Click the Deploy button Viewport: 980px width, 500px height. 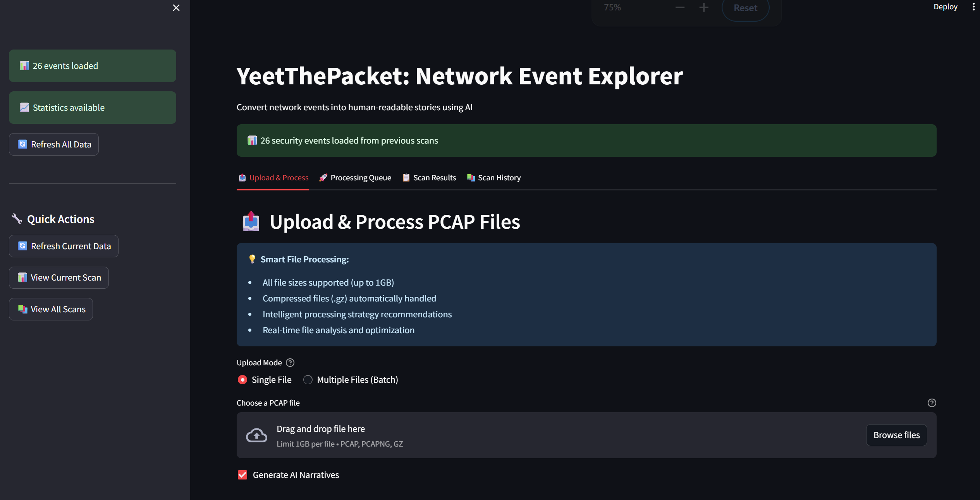click(x=945, y=7)
